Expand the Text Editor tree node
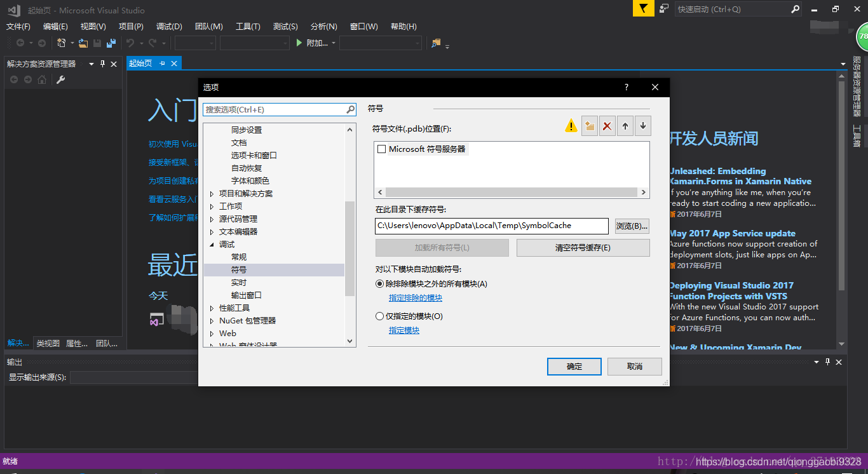 [212, 232]
